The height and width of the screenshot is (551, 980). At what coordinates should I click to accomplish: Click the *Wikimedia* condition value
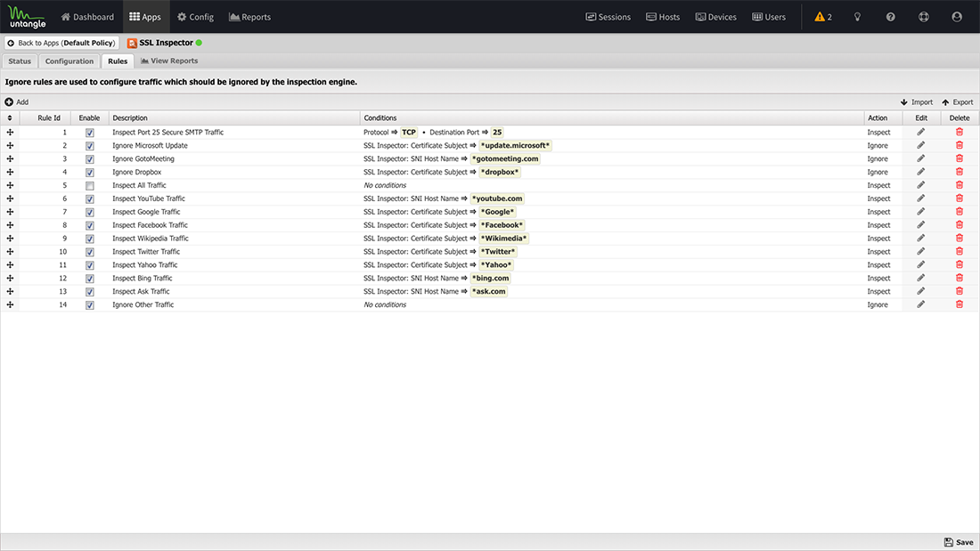tap(503, 238)
